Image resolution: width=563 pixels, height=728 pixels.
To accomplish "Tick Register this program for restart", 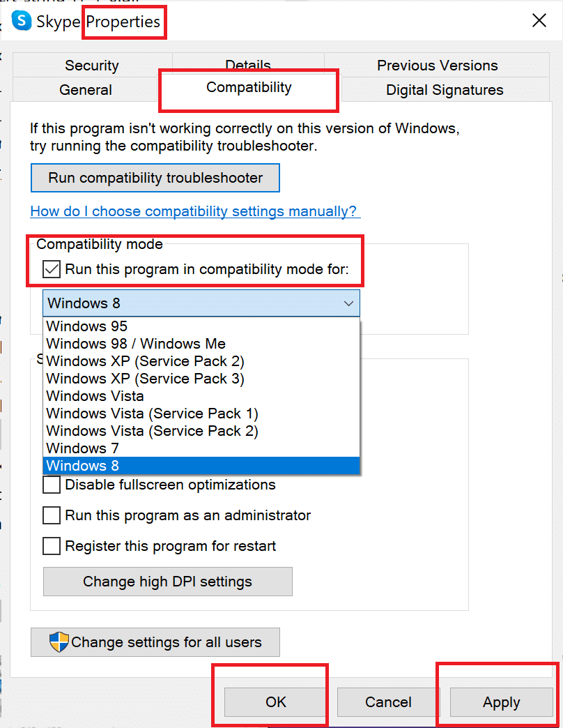I will [52, 546].
